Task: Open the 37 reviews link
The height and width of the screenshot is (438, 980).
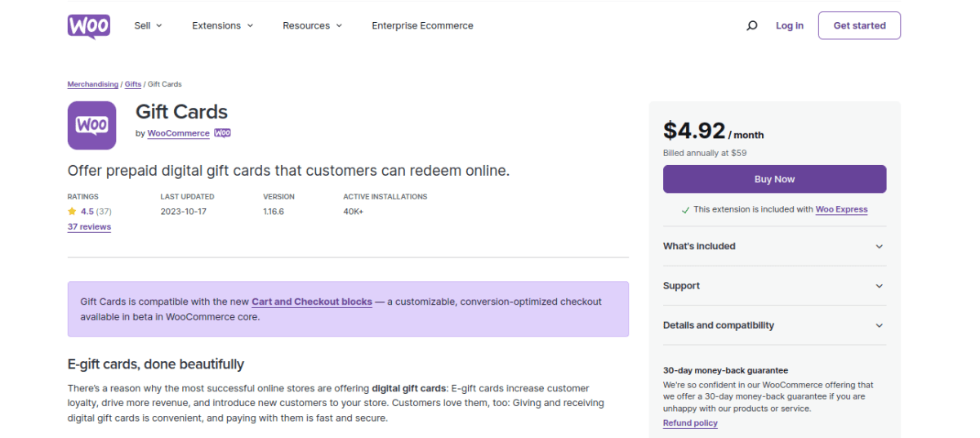Action: point(89,227)
